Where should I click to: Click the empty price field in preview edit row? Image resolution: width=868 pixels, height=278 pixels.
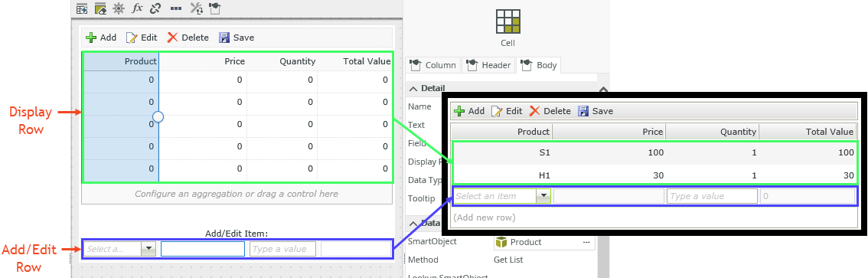[609, 195]
